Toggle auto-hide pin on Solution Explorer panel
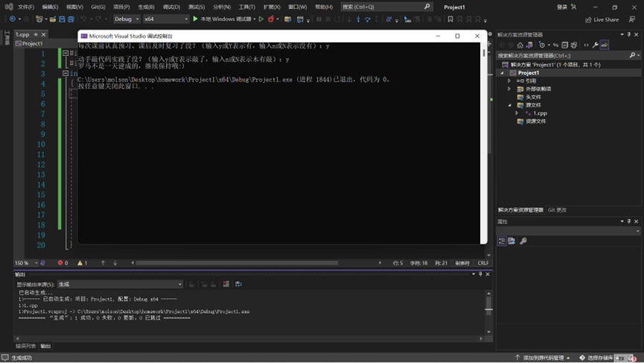 coord(629,34)
